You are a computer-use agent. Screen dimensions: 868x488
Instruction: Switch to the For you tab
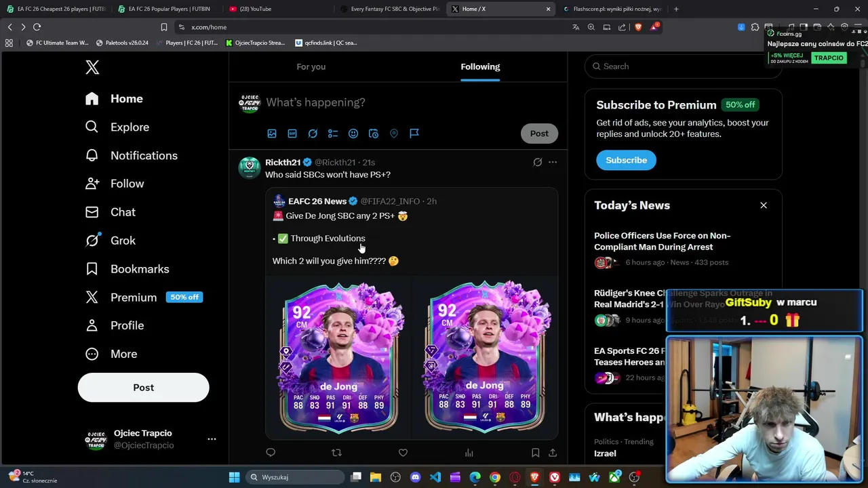click(x=311, y=66)
